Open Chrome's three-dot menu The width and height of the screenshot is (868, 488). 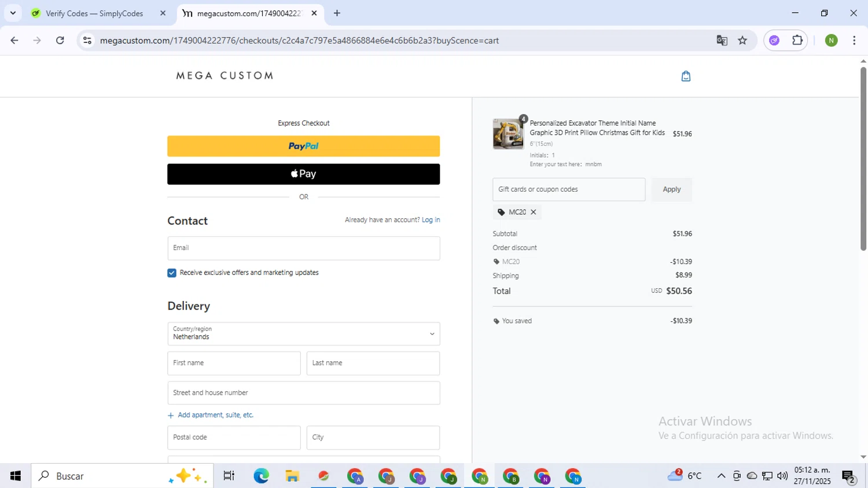[x=854, y=41]
